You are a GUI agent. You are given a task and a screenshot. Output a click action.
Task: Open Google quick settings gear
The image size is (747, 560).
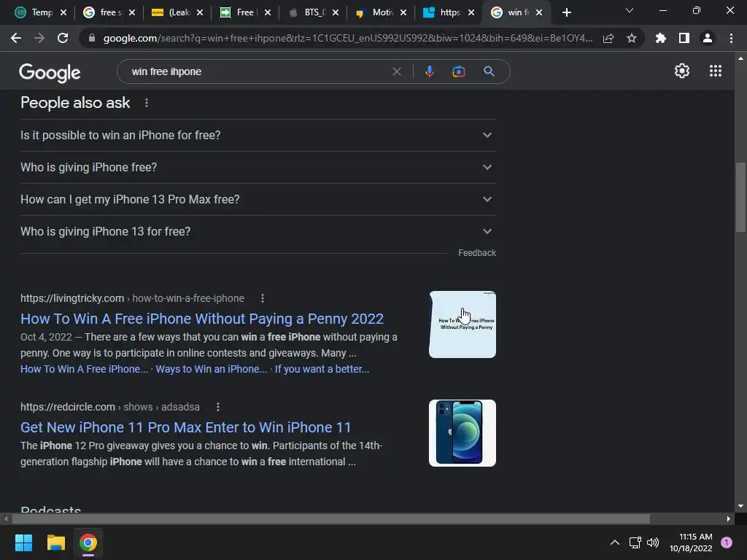(x=682, y=71)
